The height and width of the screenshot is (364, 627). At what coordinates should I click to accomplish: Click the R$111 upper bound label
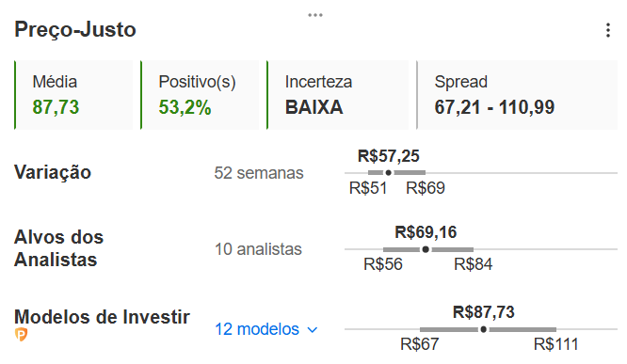[555, 344]
